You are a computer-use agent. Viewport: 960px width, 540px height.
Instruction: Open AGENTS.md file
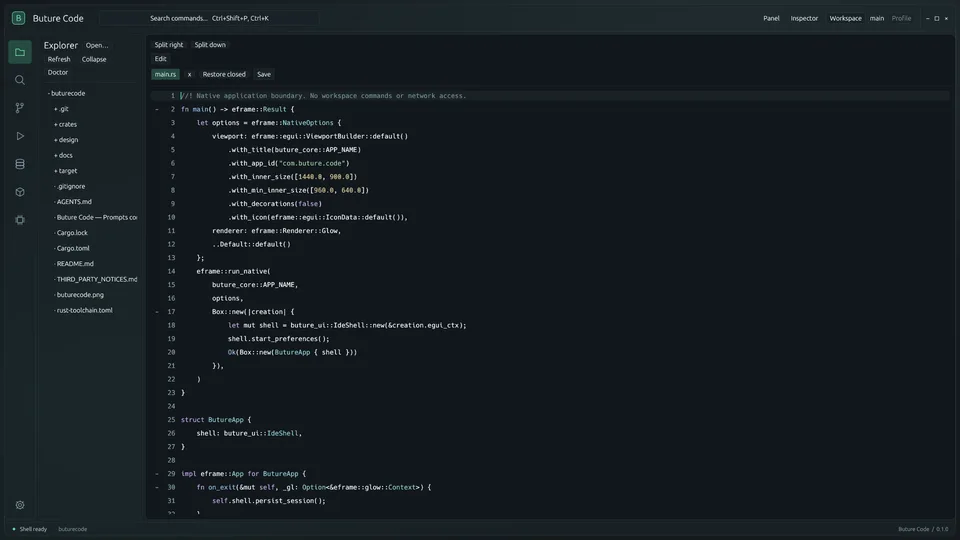coord(73,201)
